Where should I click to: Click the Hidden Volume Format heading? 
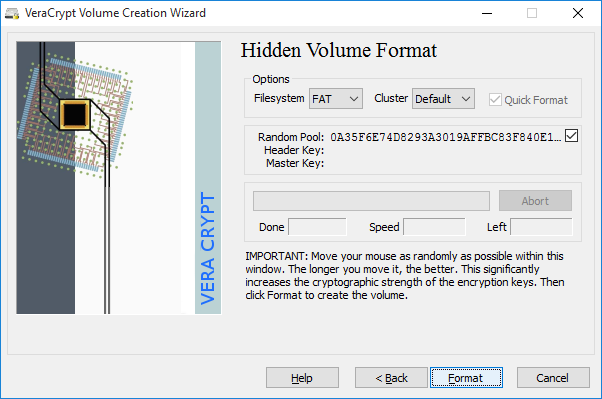(339, 50)
